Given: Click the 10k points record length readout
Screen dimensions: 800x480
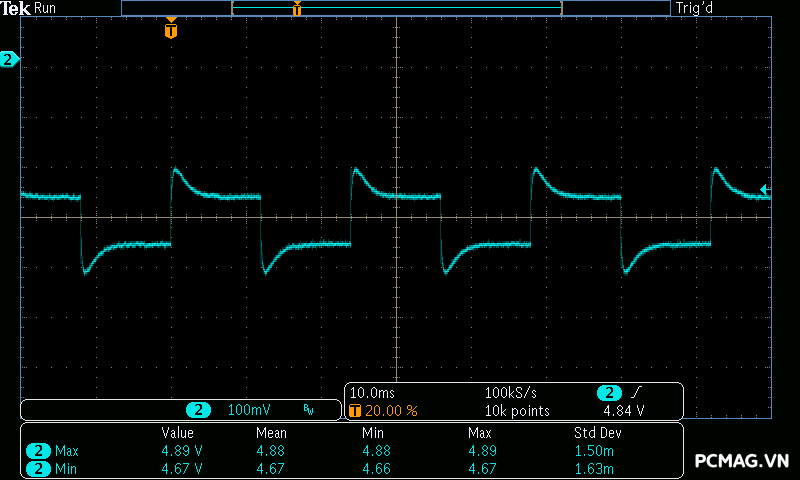Looking at the screenshot, I should coord(517,410).
